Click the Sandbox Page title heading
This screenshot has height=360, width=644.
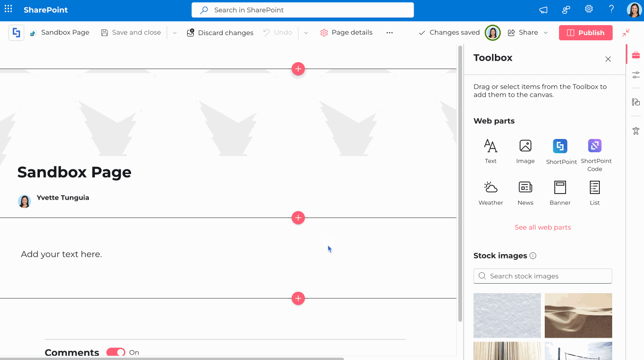(x=75, y=172)
